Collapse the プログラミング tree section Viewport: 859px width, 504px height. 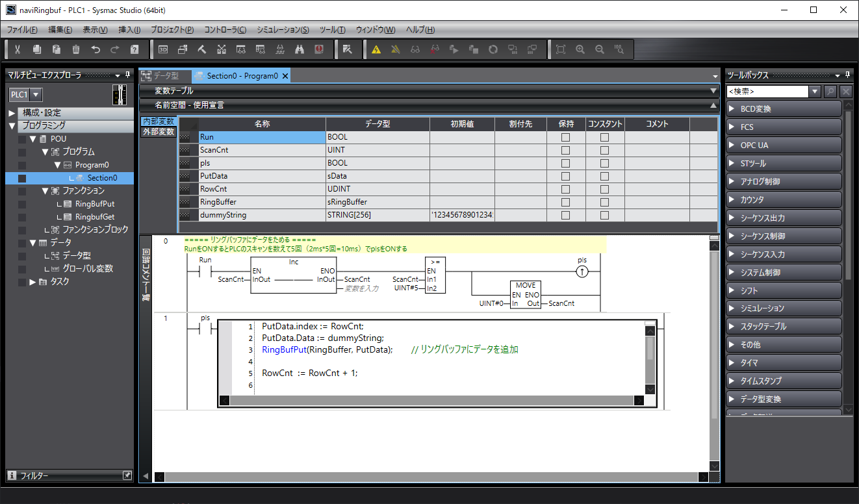[x=12, y=126]
